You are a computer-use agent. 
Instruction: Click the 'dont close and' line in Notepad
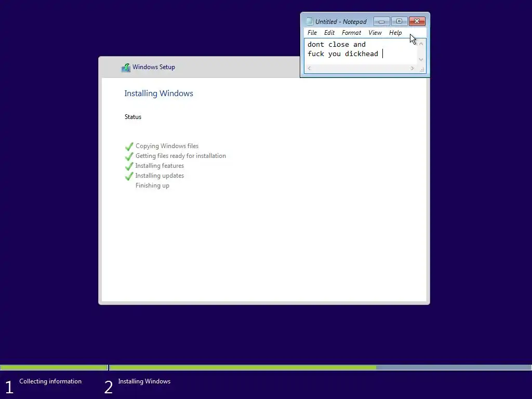click(x=336, y=45)
